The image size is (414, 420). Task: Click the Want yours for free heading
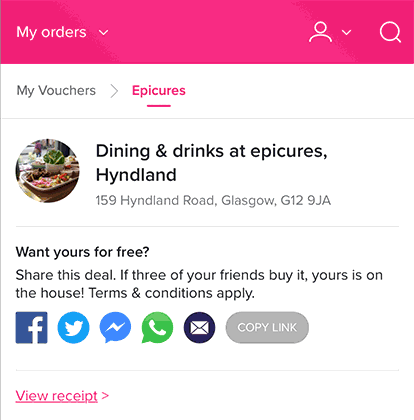tap(82, 252)
